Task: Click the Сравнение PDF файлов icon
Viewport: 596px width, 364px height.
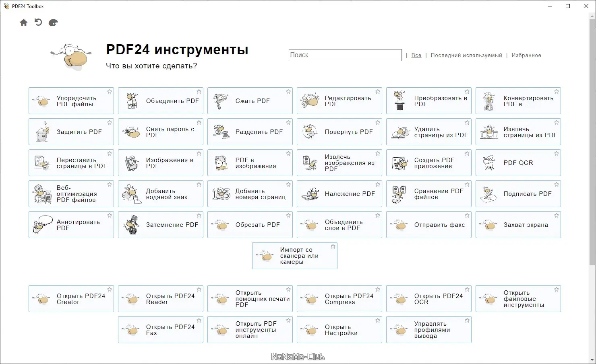Action: [x=399, y=194]
